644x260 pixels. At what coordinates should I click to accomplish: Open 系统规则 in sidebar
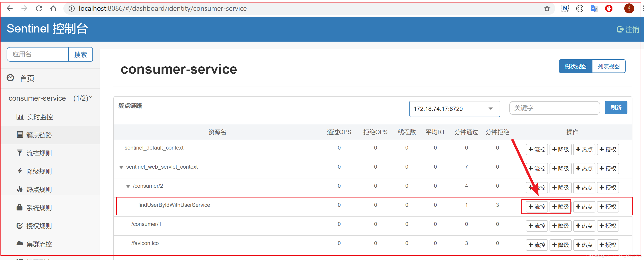pyautogui.click(x=39, y=208)
